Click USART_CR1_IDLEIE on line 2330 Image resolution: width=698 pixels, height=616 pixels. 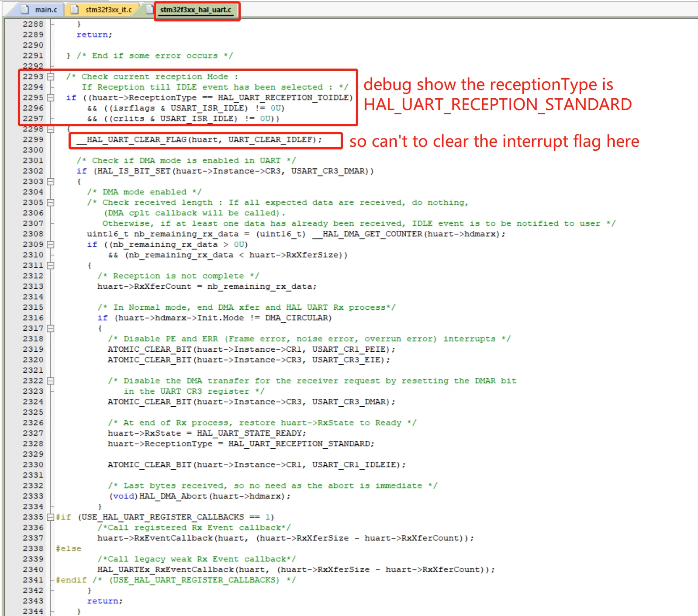point(354,465)
